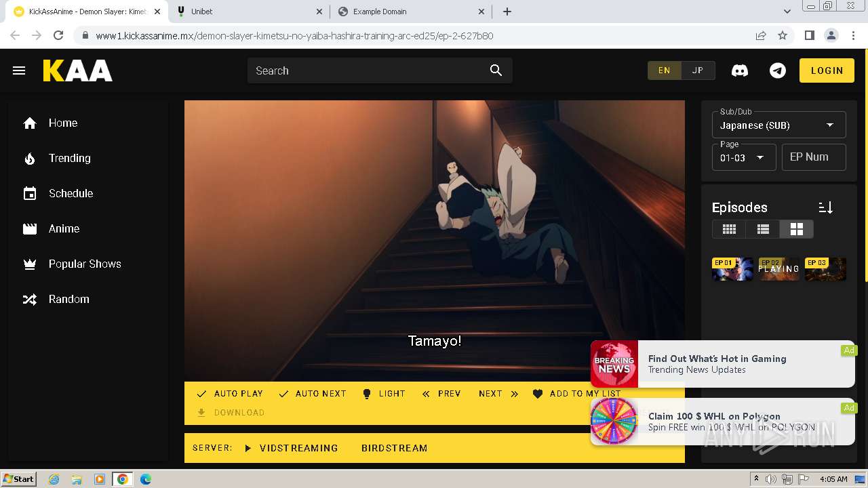Reverse the episode sort order icon
This screenshot has height=488, width=868.
[825, 207]
